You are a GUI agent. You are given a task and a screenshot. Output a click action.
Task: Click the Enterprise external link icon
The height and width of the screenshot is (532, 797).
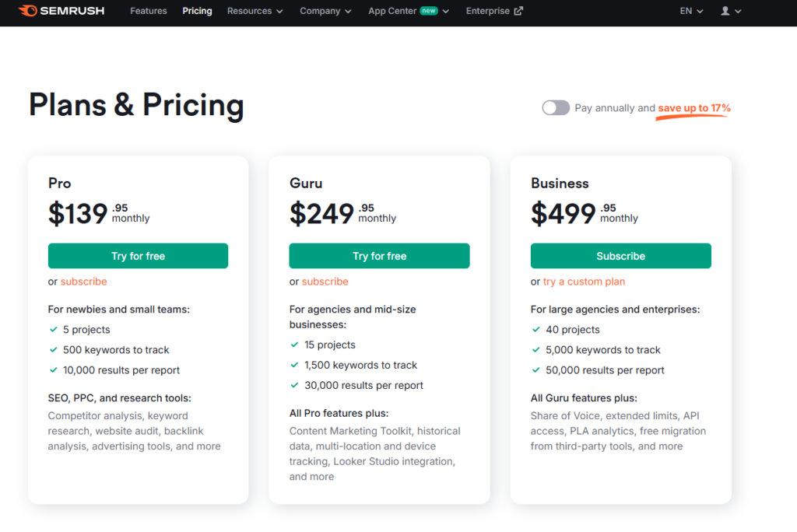coord(518,11)
